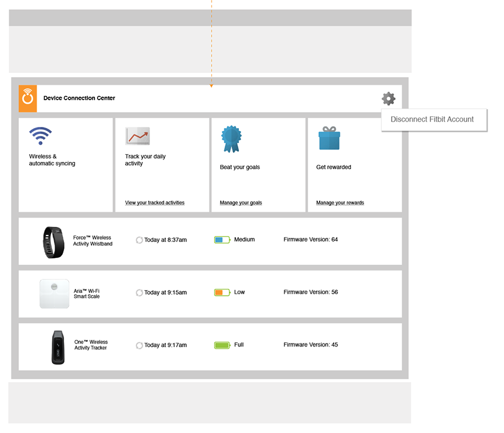The height and width of the screenshot is (433, 504).
Task: Click the activity trend chart icon
Action: (137, 136)
